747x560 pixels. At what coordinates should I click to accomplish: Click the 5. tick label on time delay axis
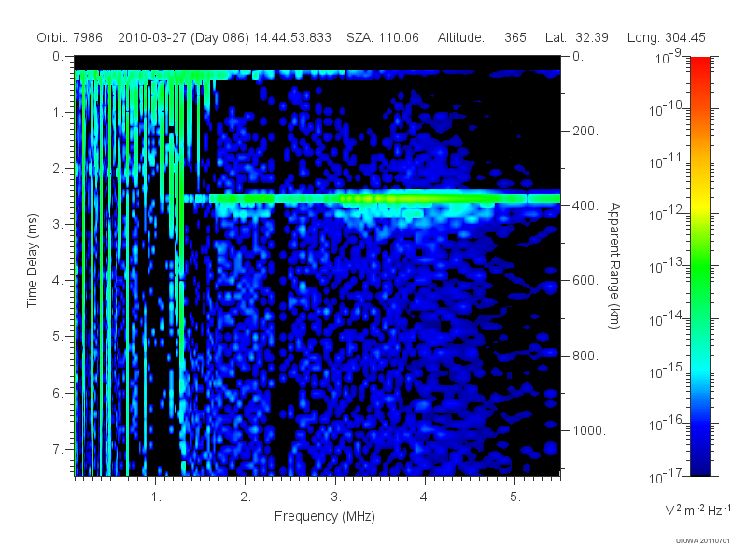pyautogui.click(x=57, y=337)
